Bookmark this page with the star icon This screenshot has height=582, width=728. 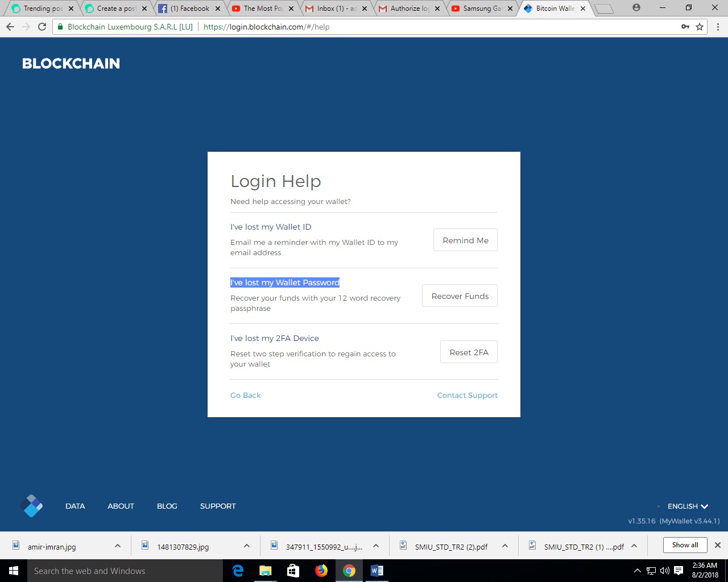coord(700,27)
